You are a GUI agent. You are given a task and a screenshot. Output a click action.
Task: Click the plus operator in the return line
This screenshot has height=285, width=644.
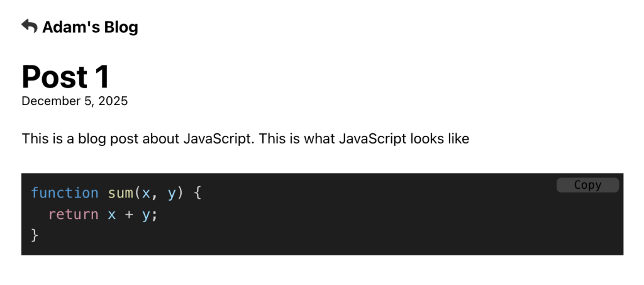click(x=129, y=215)
